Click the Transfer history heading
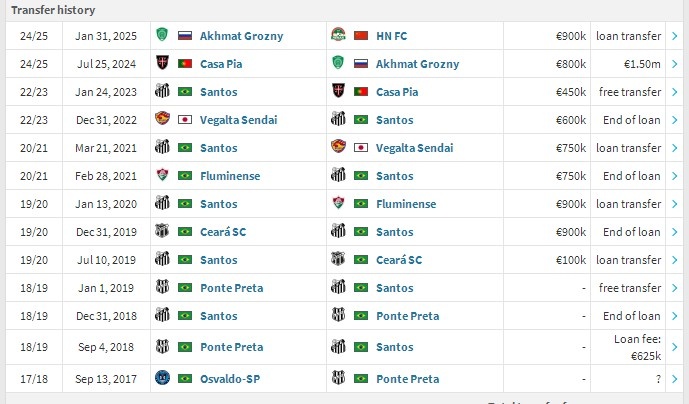The image size is (689, 404). pyautogui.click(x=53, y=10)
